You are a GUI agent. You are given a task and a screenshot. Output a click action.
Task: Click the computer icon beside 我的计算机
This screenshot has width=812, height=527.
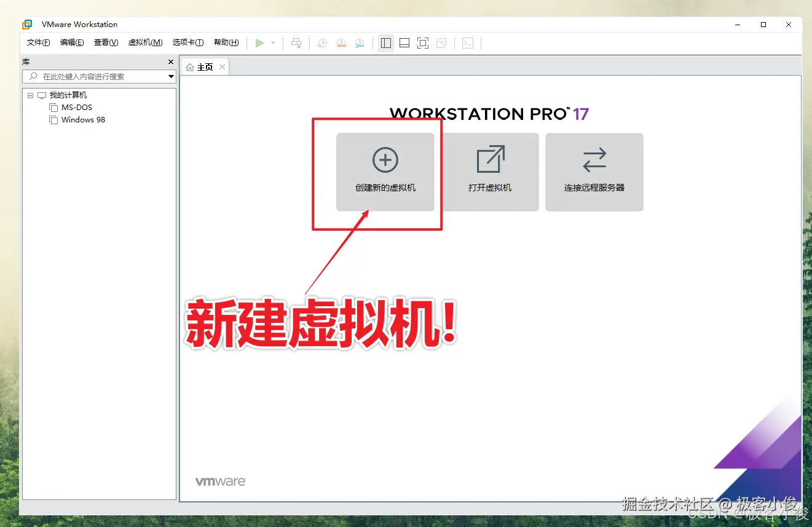(42, 95)
